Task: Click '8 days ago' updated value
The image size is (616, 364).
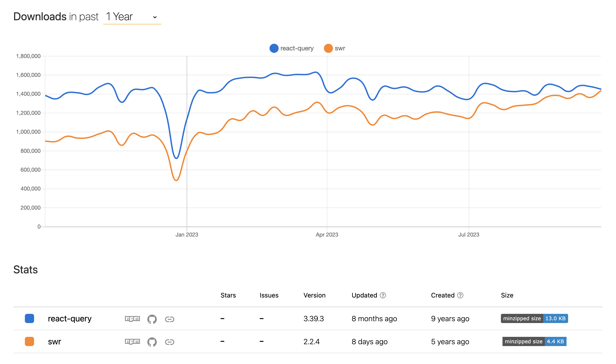Action: (369, 341)
